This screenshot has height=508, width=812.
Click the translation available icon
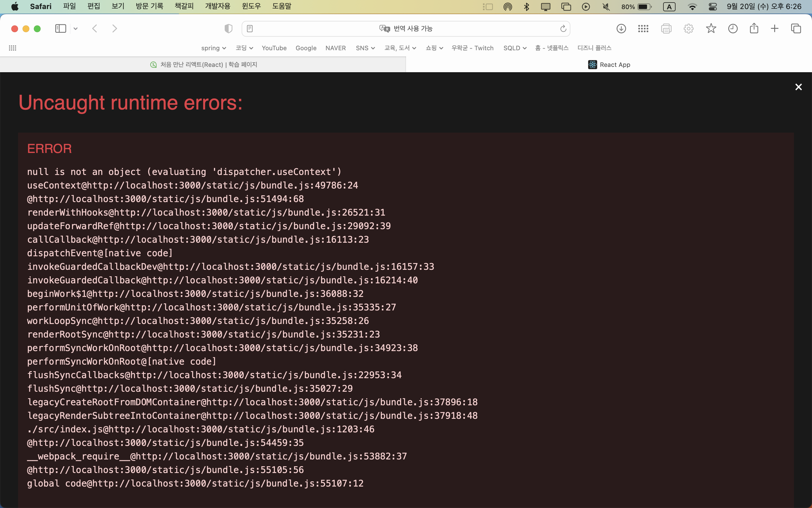tap(385, 29)
